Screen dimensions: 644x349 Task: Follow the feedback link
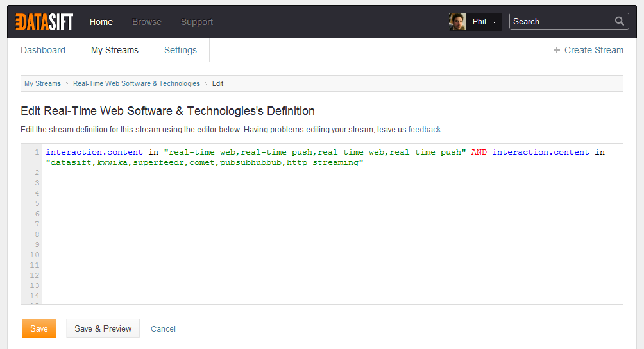[425, 130]
